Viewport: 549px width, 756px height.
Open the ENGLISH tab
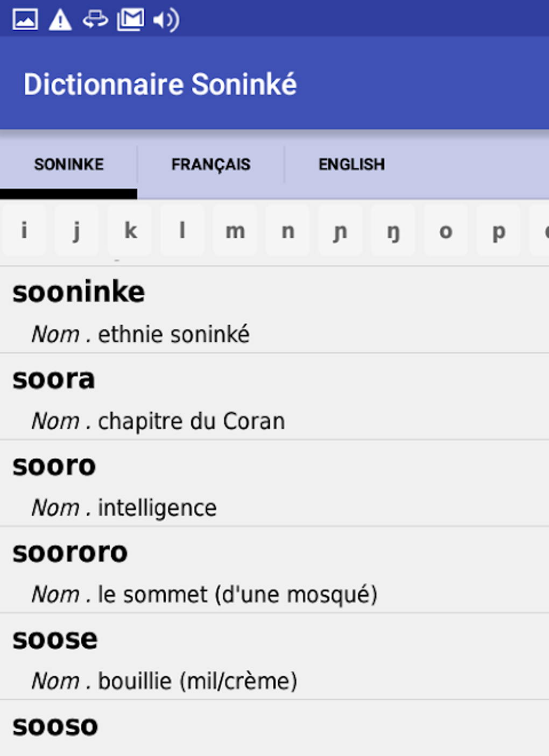click(351, 164)
